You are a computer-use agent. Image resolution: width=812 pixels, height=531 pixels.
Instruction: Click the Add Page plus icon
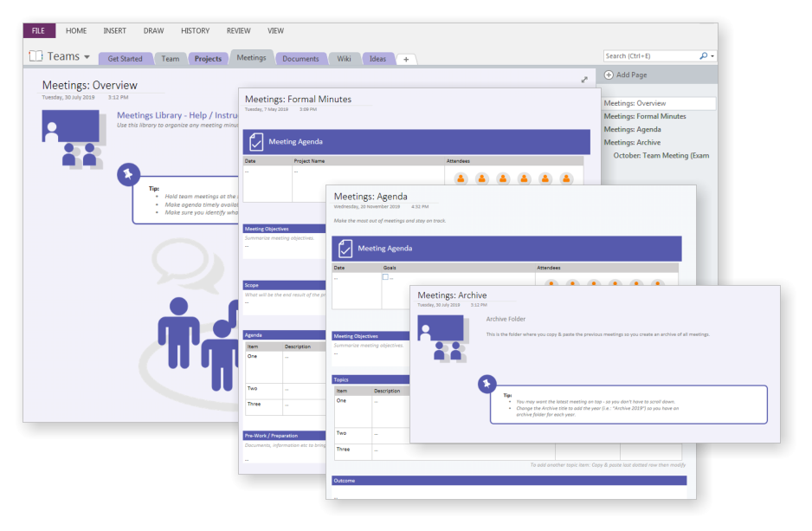point(609,75)
